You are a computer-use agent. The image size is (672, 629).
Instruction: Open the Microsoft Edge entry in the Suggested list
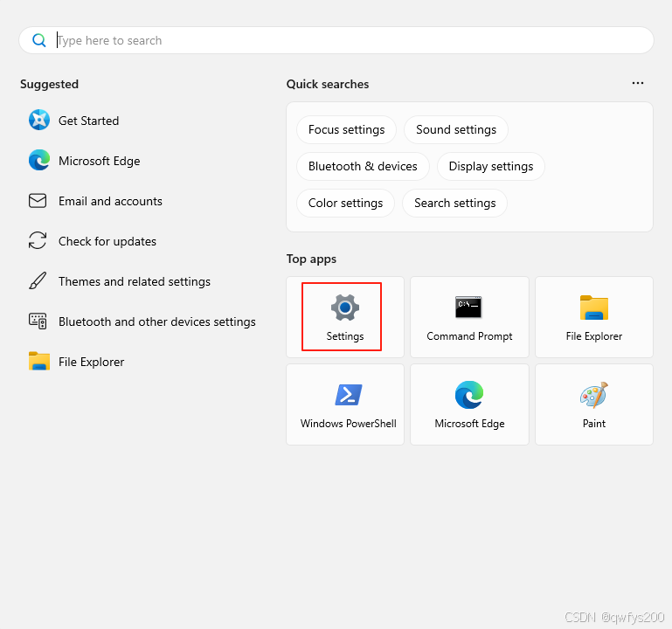[85, 161]
